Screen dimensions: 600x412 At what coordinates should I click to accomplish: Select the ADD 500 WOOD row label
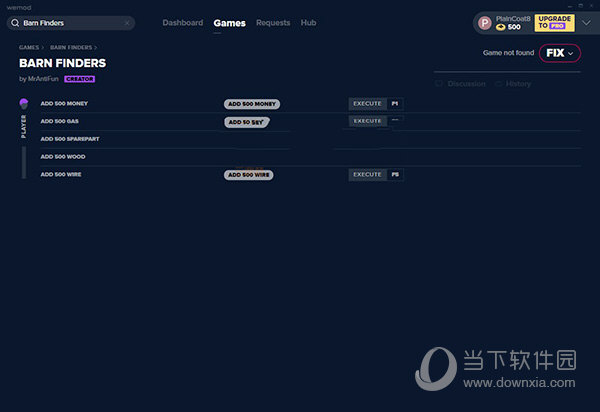(x=63, y=156)
